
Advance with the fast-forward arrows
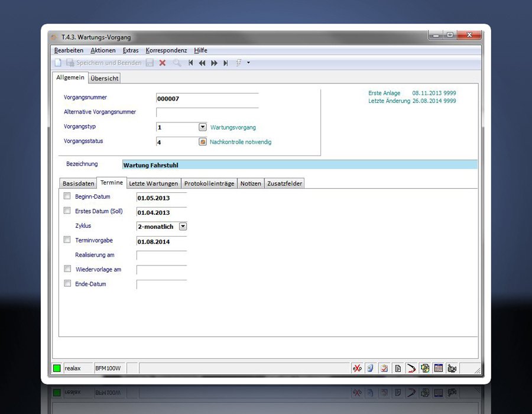click(214, 63)
